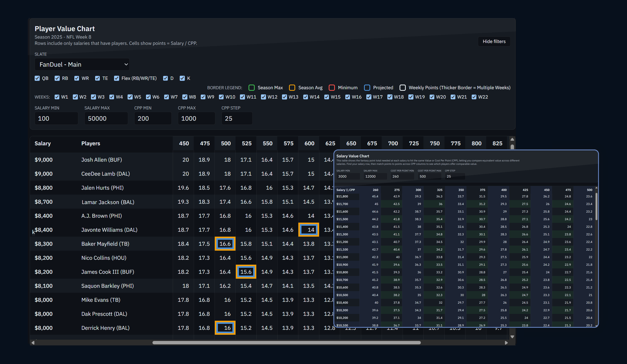Click the $11,000 row in Salary Value Chart

464,257
